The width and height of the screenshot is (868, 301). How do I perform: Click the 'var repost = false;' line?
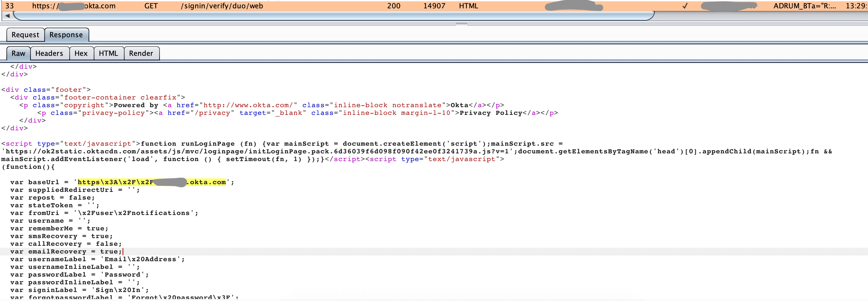point(53,198)
